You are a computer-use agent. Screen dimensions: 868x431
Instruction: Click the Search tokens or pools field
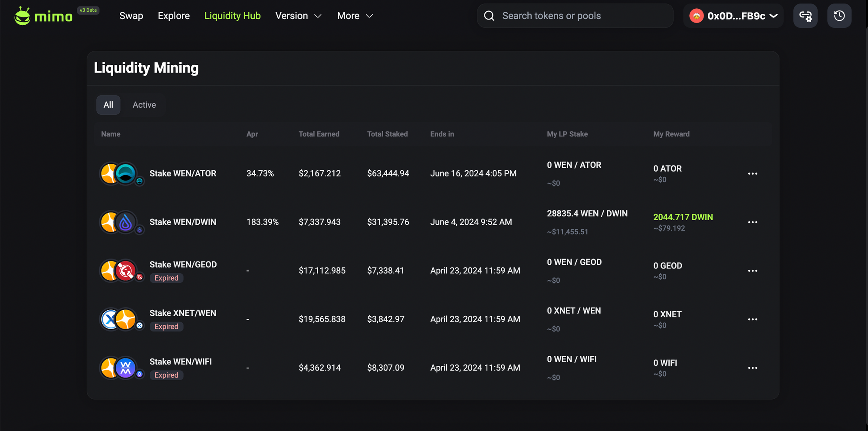coord(564,15)
